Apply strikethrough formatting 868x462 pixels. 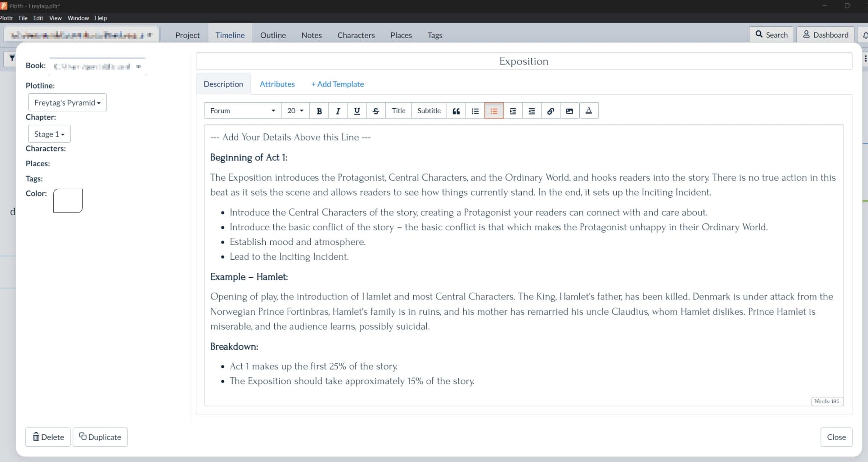tap(376, 111)
